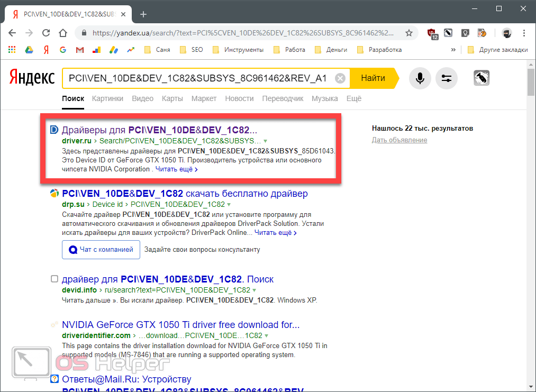Expand hidden bookmarks with double chevron
This screenshot has width=536, height=392.
(453, 50)
